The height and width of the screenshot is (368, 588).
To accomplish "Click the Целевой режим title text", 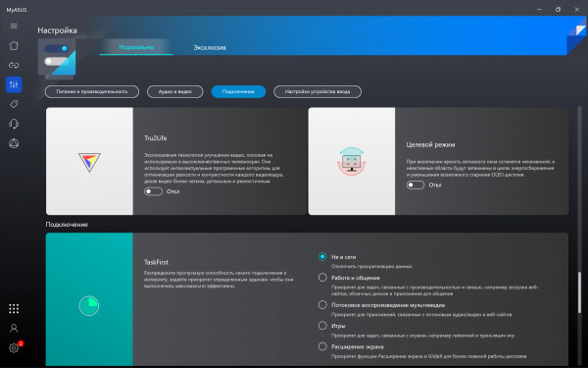I will pyautogui.click(x=430, y=144).
